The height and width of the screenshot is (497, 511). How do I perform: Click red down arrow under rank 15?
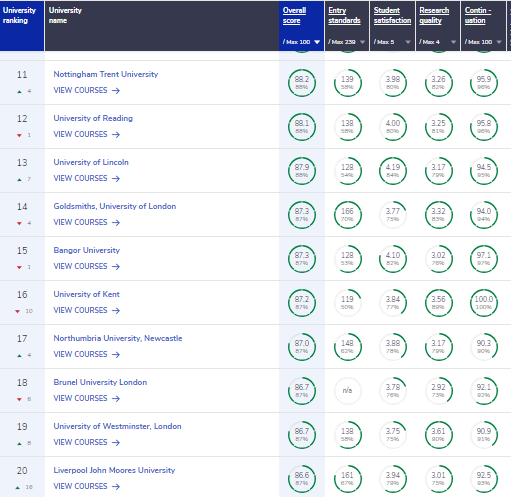pos(19,267)
